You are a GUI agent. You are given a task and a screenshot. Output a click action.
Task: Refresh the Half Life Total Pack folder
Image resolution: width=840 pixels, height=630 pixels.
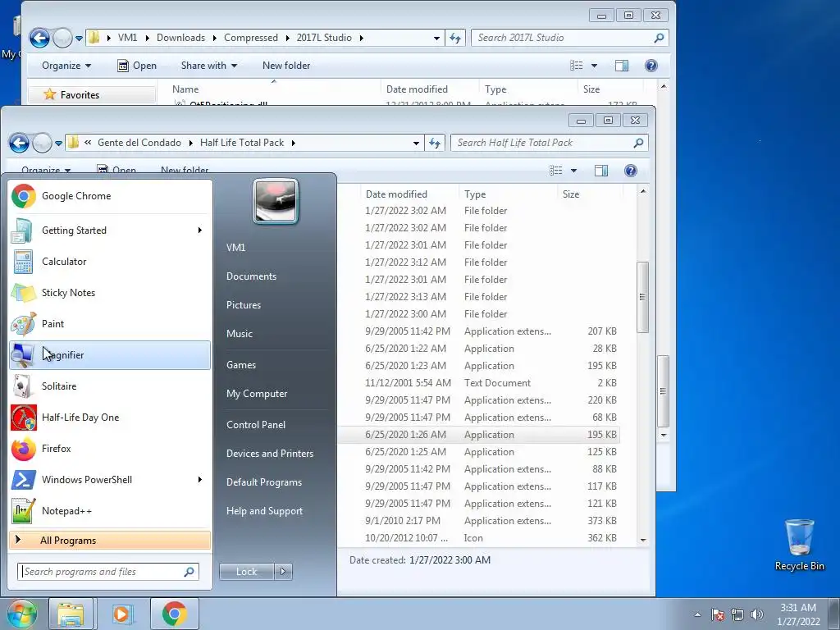(435, 143)
